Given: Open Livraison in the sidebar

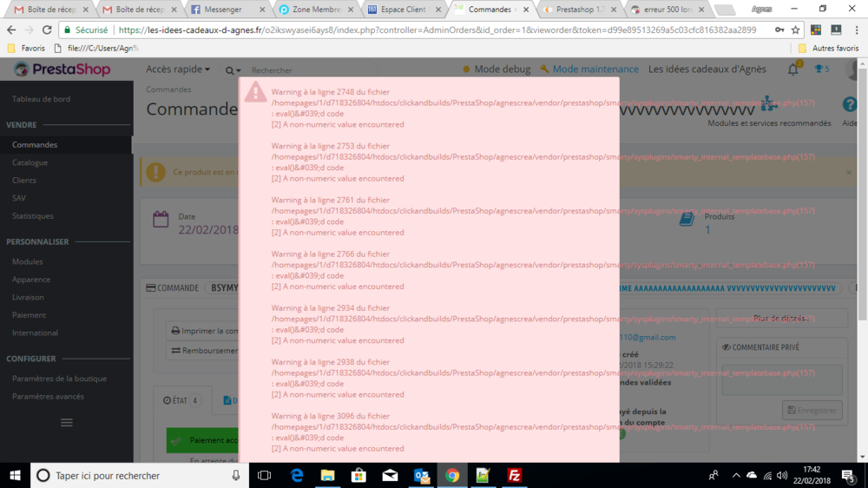Looking at the screenshot, I should click(x=28, y=297).
